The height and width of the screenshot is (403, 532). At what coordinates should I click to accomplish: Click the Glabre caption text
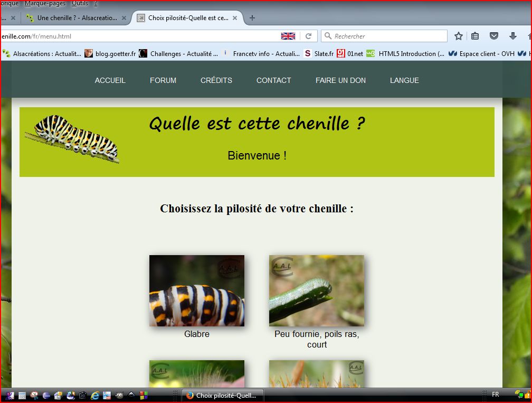click(x=197, y=334)
